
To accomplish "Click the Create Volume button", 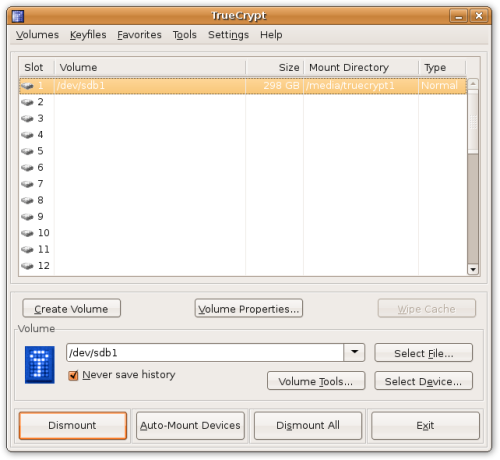I will tap(71, 308).
